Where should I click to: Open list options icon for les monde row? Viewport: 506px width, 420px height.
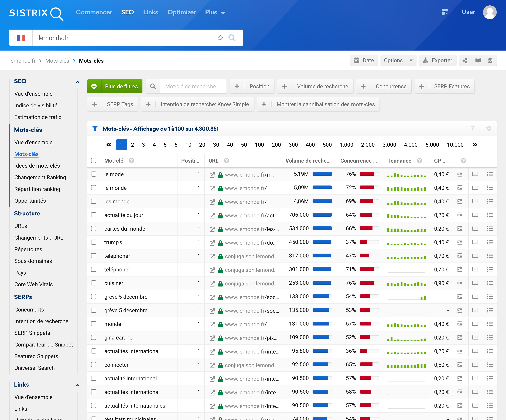490,201
